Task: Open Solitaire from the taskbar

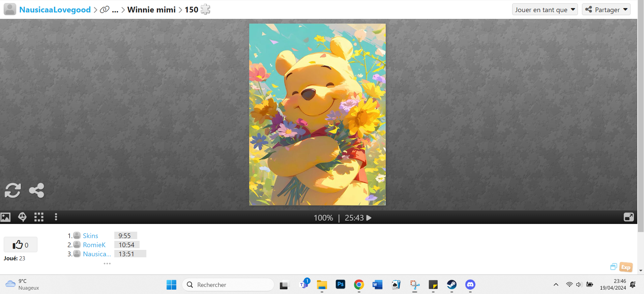Action: [396, 285]
